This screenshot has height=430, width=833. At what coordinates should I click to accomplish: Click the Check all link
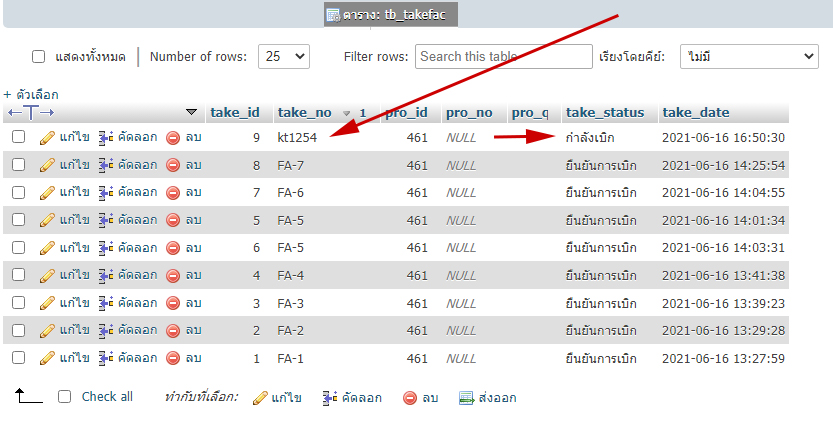(x=107, y=397)
